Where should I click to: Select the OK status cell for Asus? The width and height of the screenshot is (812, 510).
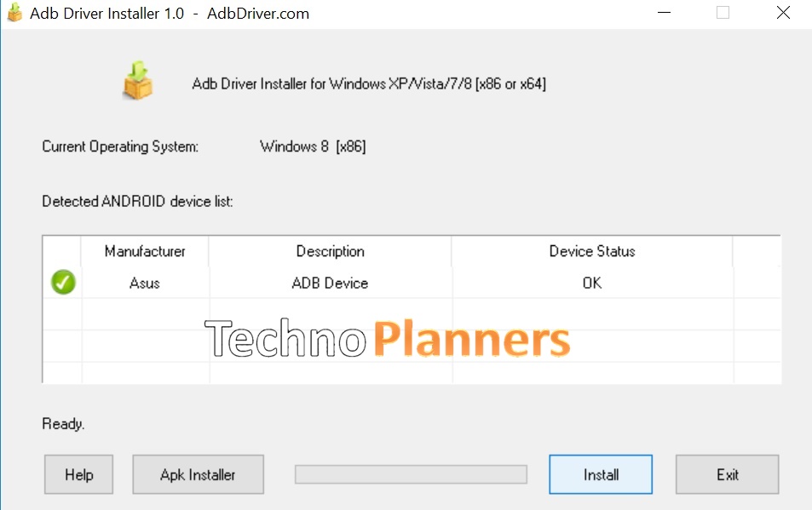(x=591, y=283)
